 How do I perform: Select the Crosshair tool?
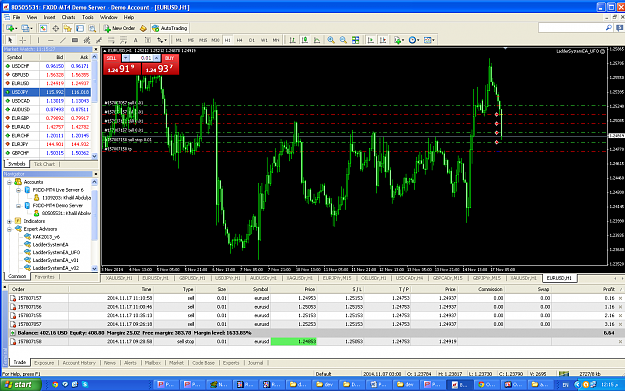tap(23, 40)
